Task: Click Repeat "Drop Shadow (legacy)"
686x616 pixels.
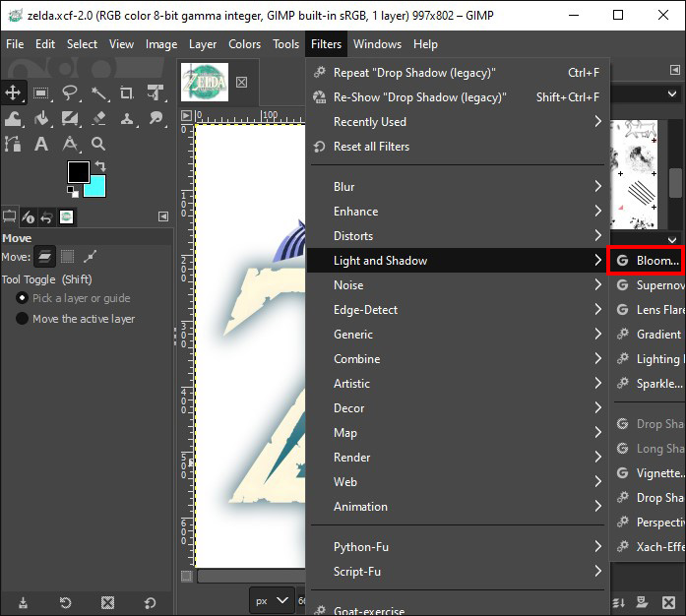Action: (414, 73)
